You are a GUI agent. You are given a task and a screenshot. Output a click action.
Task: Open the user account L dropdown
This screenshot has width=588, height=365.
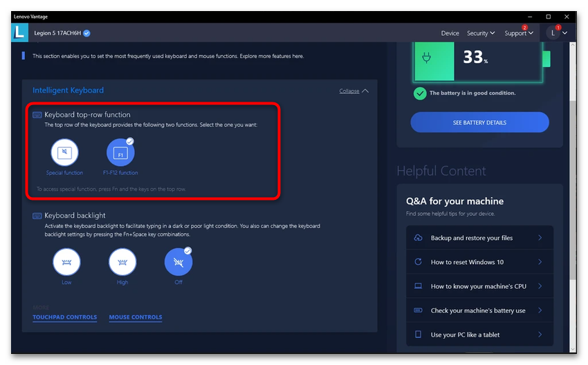557,33
